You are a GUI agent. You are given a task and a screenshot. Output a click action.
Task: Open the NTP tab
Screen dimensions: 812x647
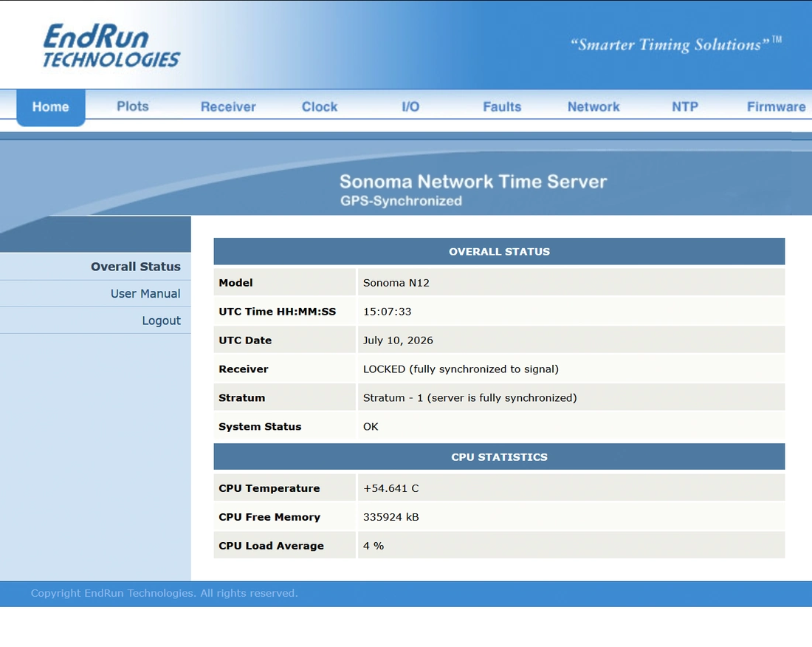coord(684,106)
